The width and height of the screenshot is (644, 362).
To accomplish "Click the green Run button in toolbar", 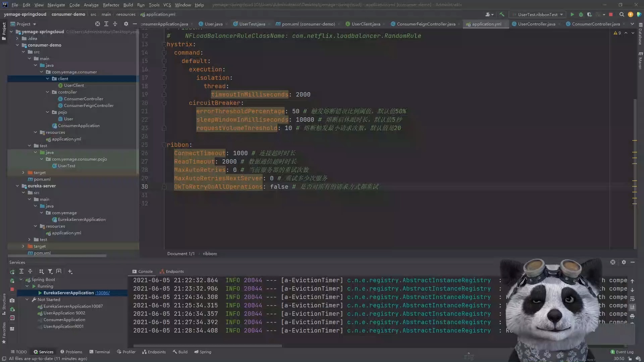I will click(572, 14).
